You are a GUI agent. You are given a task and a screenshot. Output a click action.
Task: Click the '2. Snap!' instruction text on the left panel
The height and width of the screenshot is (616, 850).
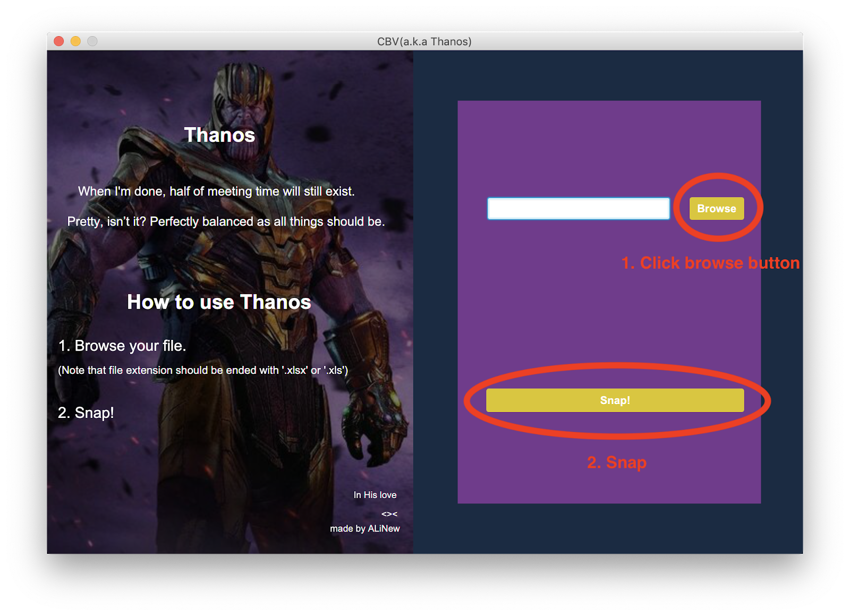86,413
